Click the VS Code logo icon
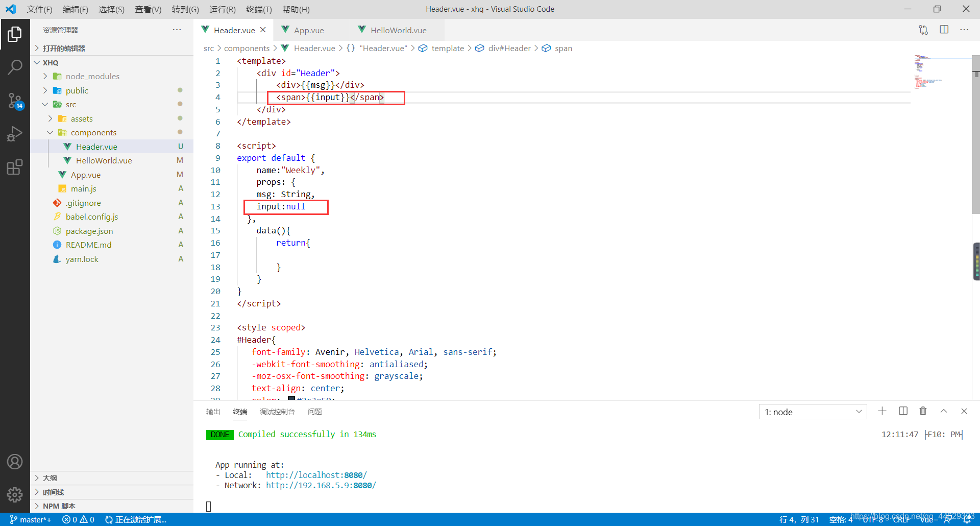Viewport: 980px width, 526px height. [11, 9]
